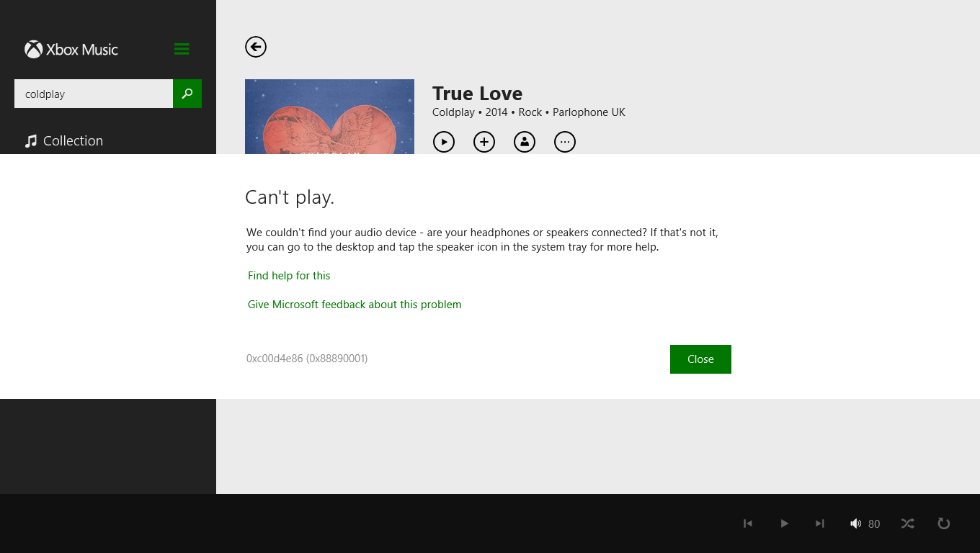Open Collection in the sidebar

(63, 141)
